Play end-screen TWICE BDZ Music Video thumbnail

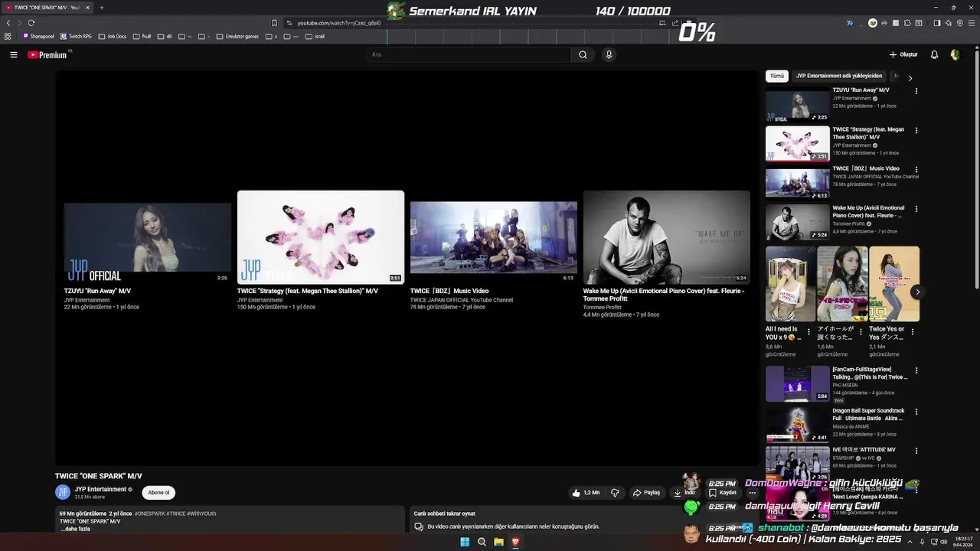pyautogui.click(x=494, y=237)
